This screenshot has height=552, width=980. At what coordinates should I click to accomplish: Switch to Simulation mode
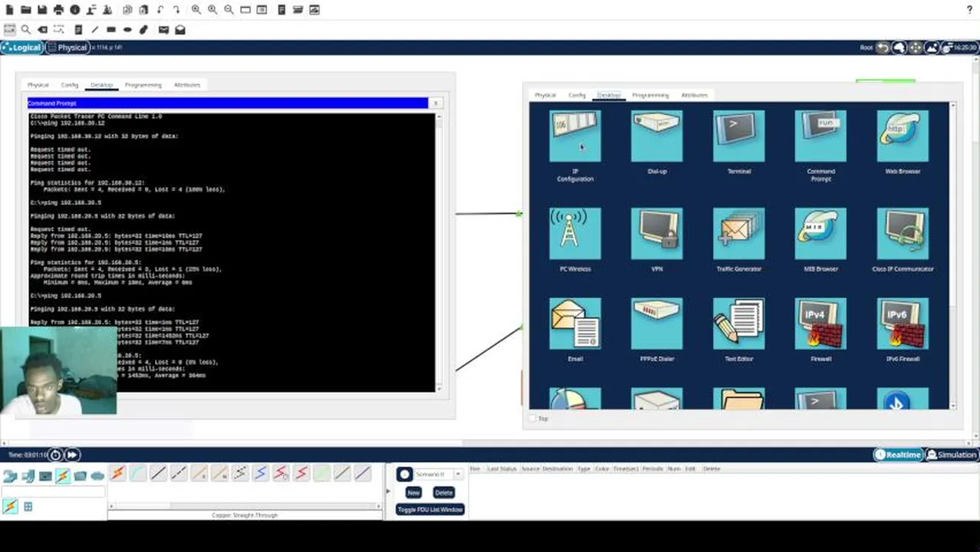pyautogui.click(x=952, y=455)
